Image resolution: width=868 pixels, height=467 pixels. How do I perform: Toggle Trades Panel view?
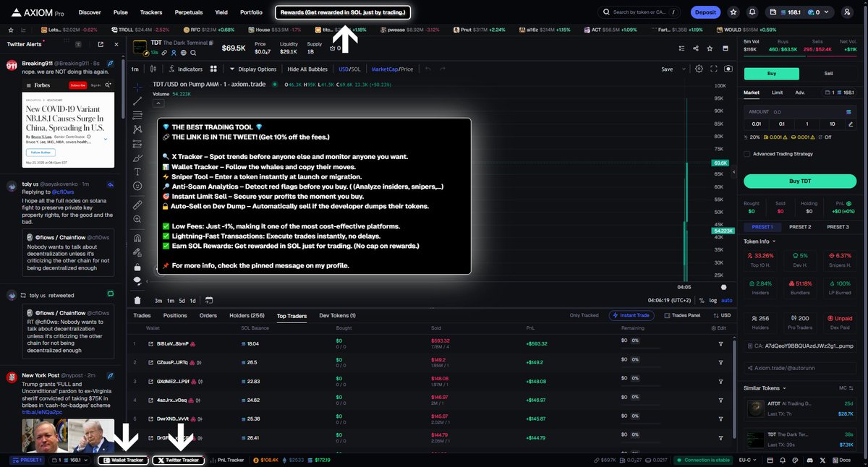click(682, 315)
